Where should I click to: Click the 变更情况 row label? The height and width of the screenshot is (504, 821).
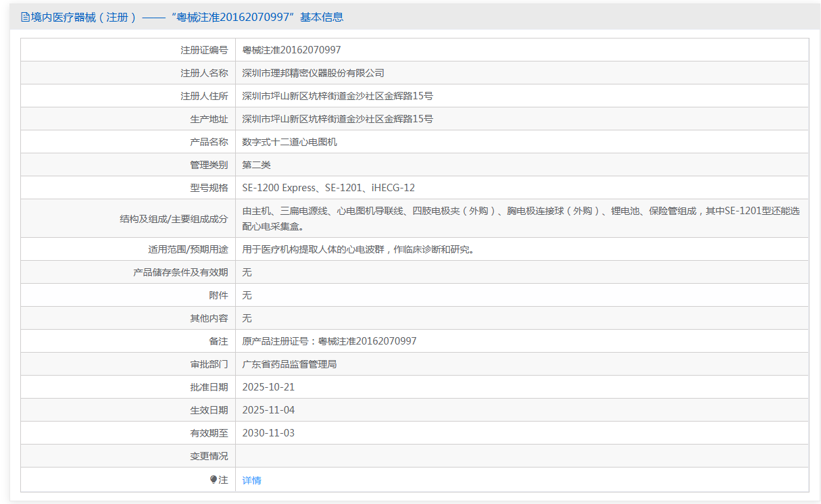(209, 456)
